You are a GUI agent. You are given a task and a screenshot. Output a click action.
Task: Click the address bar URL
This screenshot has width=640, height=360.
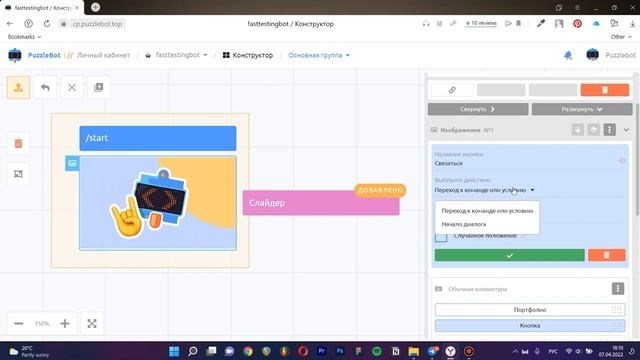click(x=97, y=24)
